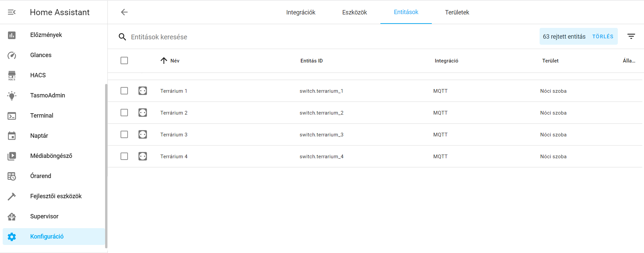644x253 pixels.
Task: Switch to Integrációk tab
Action: (x=301, y=12)
